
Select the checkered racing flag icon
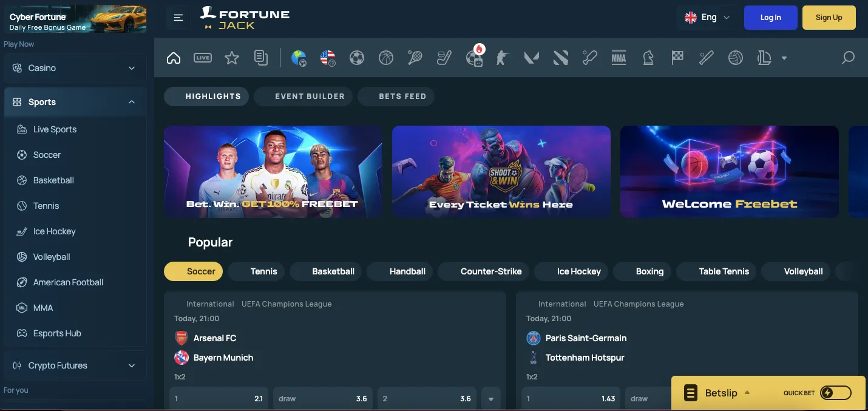tap(677, 58)
